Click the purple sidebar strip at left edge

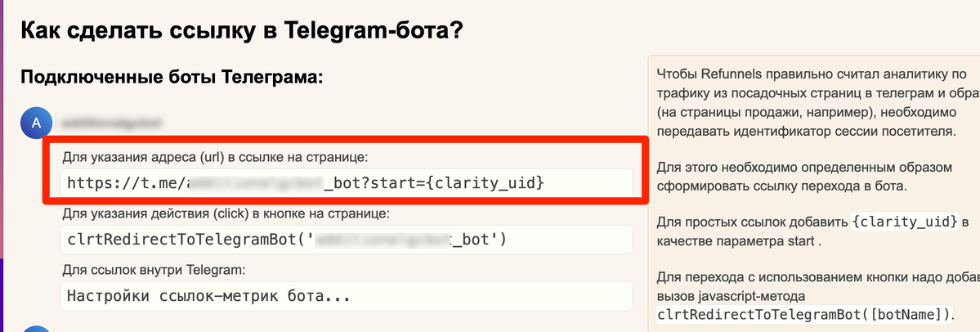pyautogui.click(x=2, y=166)
